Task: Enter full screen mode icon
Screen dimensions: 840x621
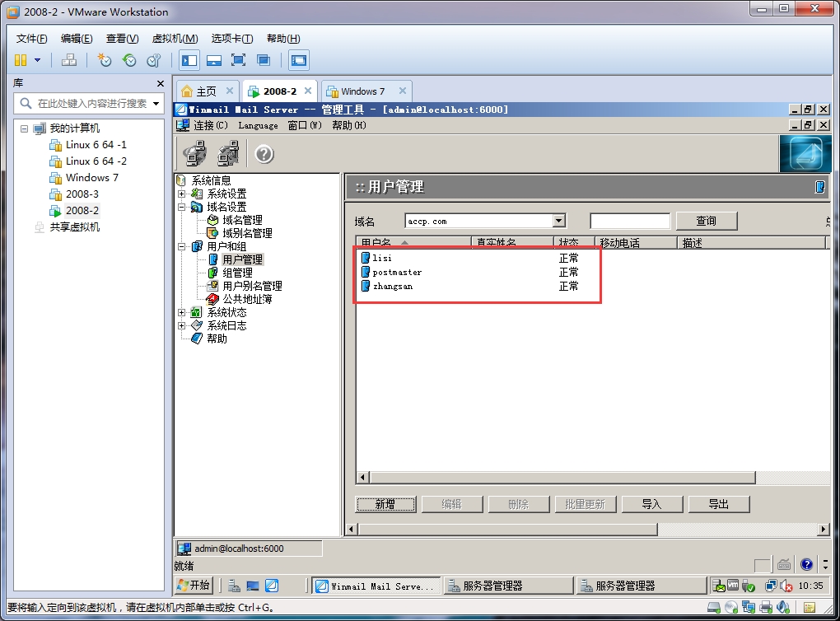Action: (238, 60)
